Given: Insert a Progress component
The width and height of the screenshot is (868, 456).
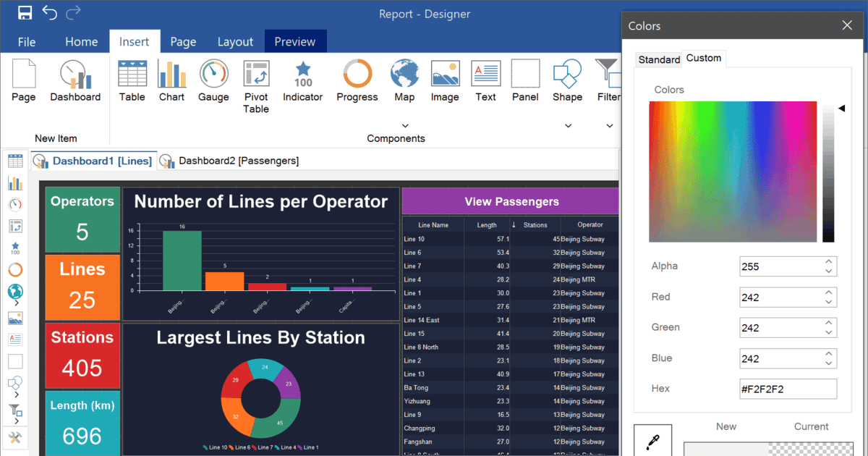Looking at the screenshot, I should pos(357,80).
